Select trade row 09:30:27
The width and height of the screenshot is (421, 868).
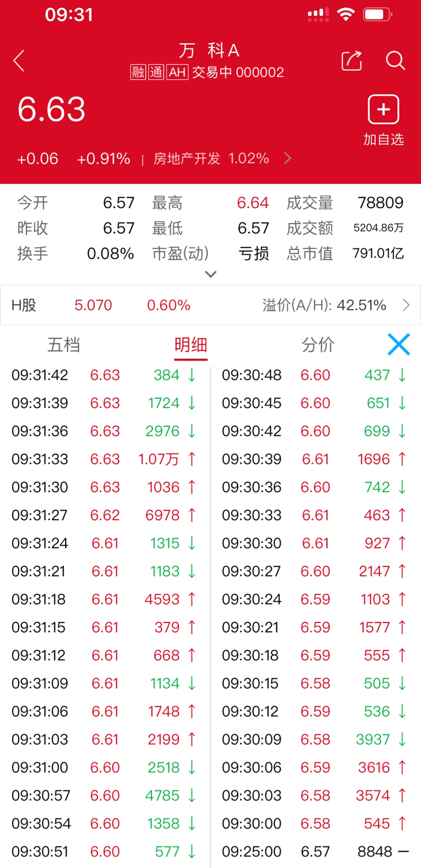[315, 571]
